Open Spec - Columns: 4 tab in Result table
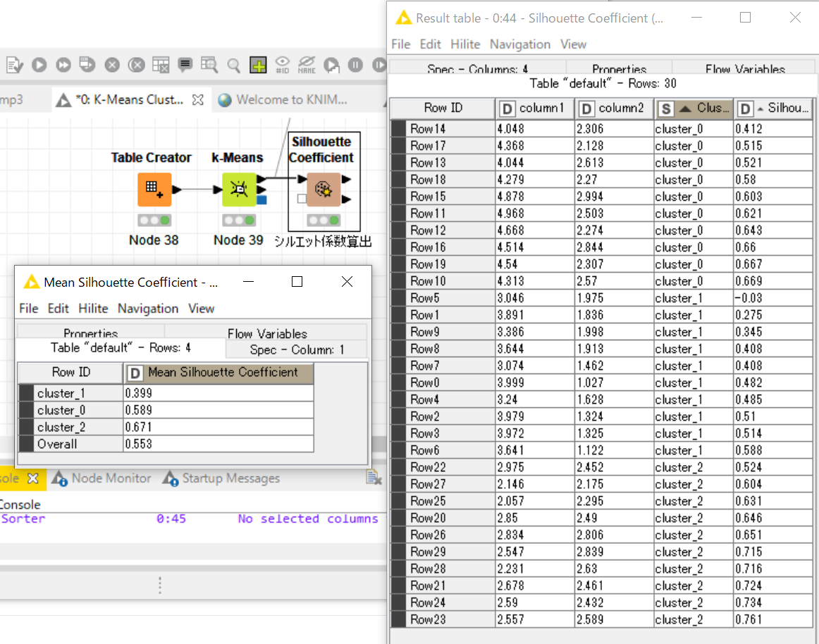819x644 pixels. click(x=477, y=68)
